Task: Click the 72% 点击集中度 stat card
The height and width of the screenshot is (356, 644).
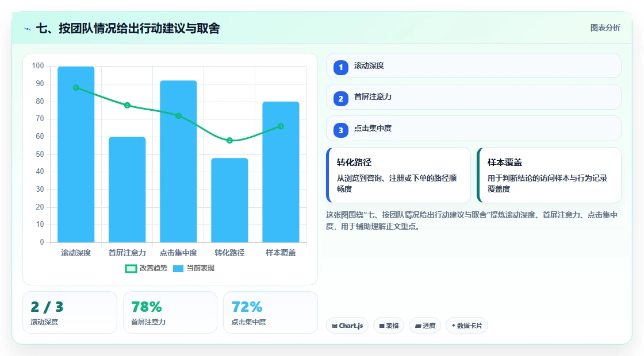Action: click(271, 312)
